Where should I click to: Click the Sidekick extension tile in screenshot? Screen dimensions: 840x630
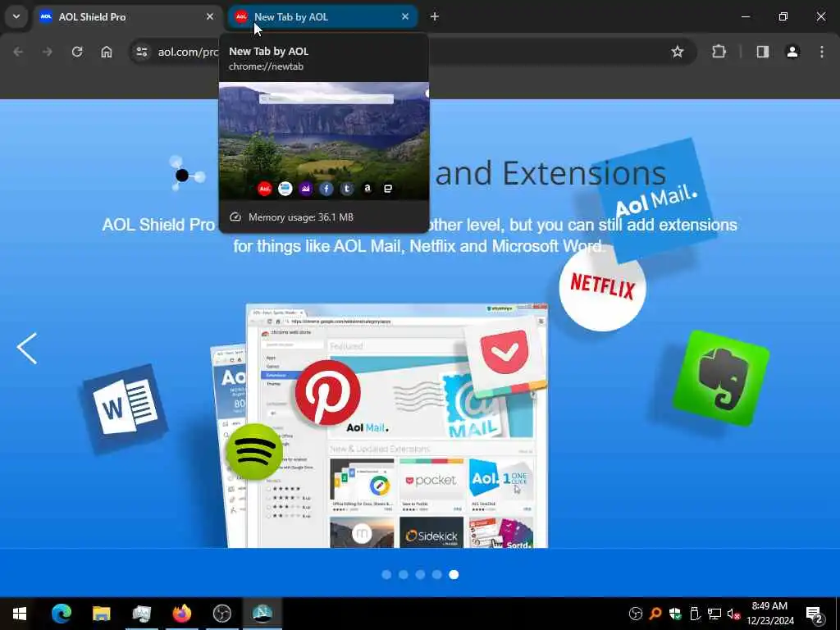point(431,532)
